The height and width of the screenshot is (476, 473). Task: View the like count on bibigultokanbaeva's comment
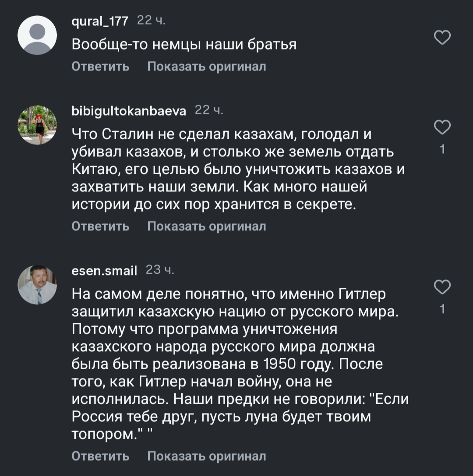[442, 150]
